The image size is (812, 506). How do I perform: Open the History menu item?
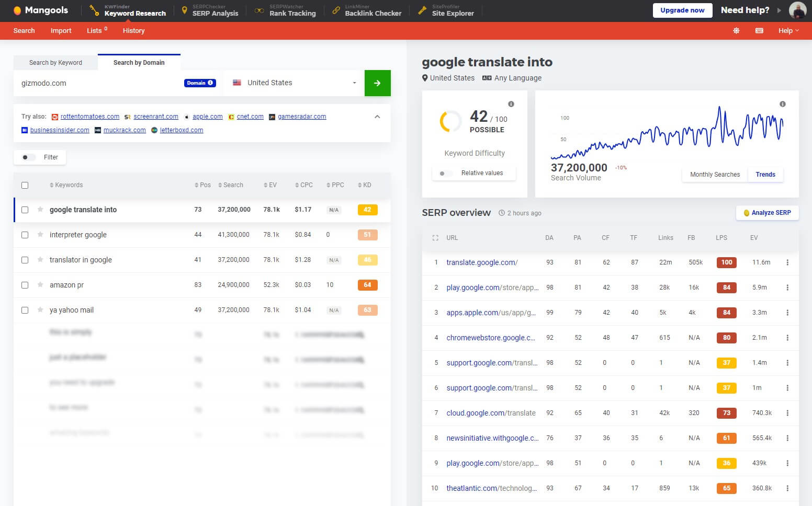[x=133, y=30]
